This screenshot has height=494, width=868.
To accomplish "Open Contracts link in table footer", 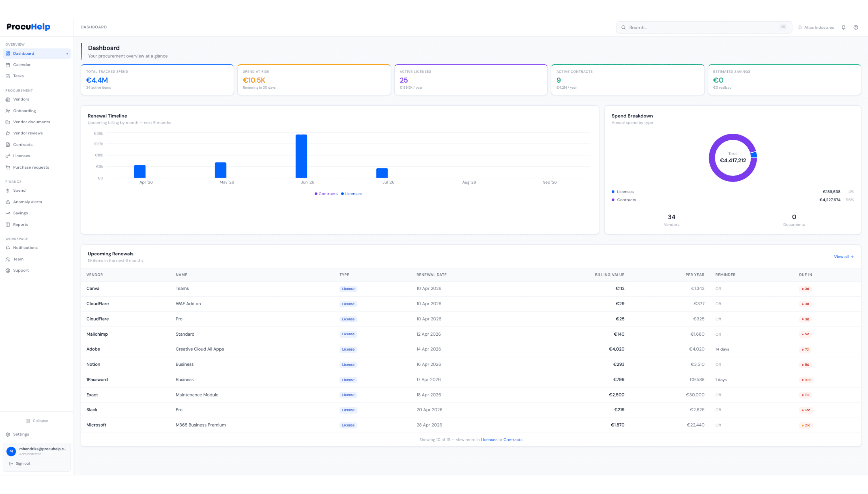I will [x=513, y=440].
